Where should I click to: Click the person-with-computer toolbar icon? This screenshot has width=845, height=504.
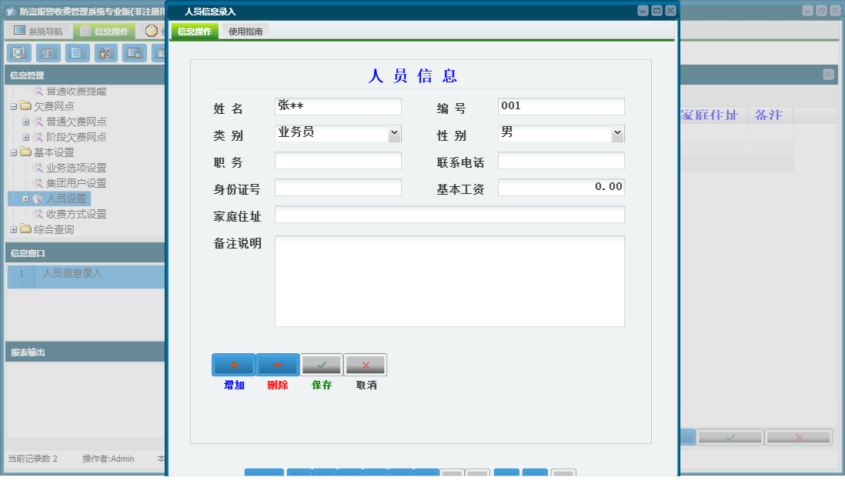[x=106, y=52]
